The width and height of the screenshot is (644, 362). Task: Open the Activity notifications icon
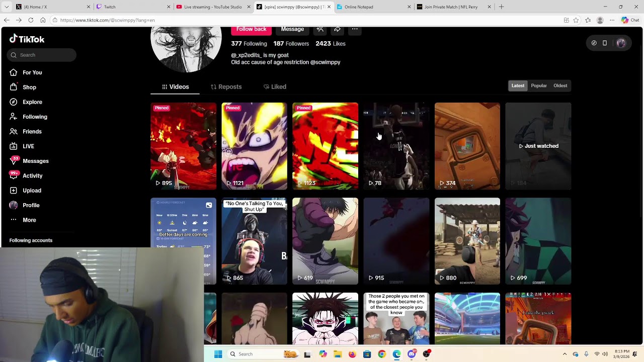tap(14, 175)
